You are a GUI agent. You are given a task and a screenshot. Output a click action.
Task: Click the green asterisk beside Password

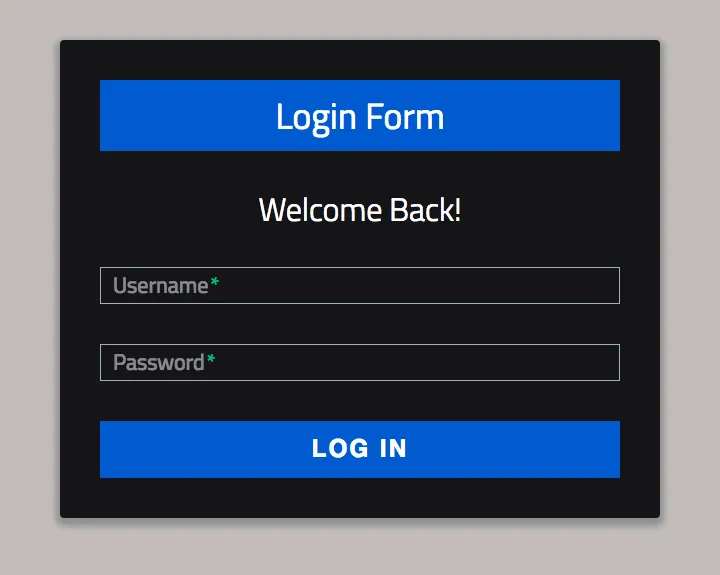[211, 359]
